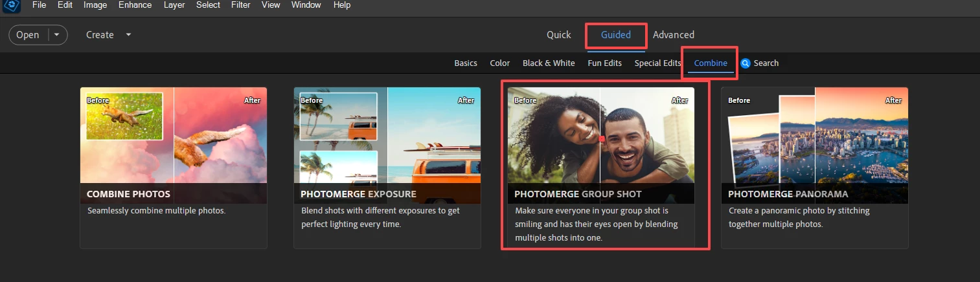Open the Photomerge Group Shot thumbnail
The height and width of the screenshot is (282, 980).
(601, 146)
